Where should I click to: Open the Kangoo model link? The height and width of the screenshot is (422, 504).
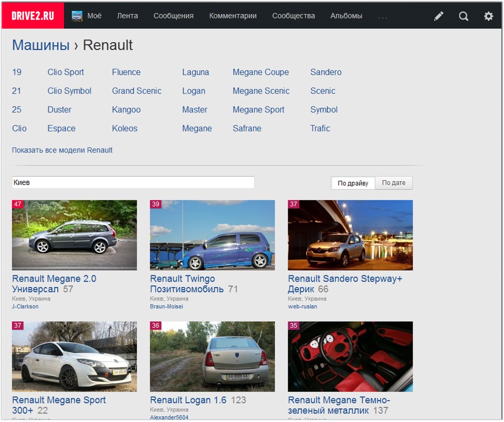[x=127, y=109]
